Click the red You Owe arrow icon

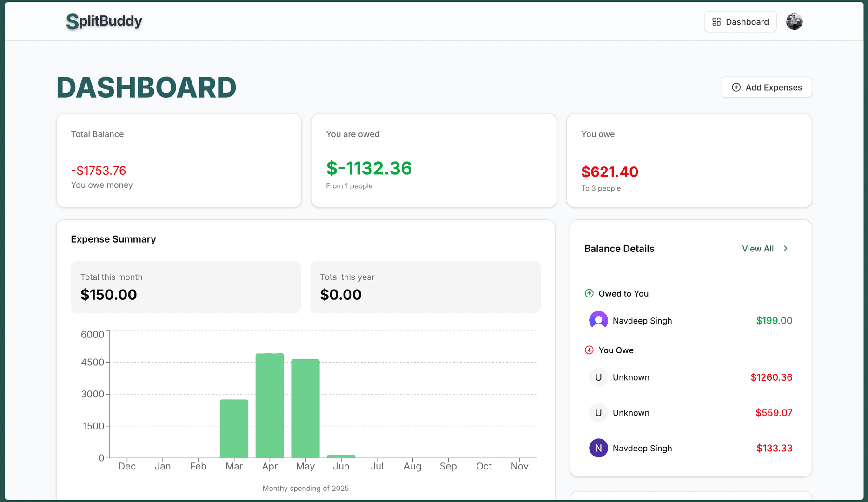click(589, 350)
